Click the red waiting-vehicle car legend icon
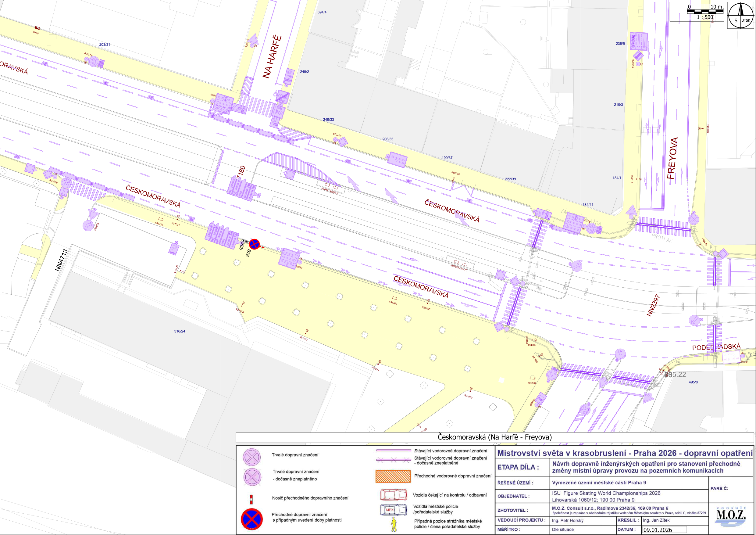Image resolution: width=756 pixels, height=535 pixels. click(x=394, y=495)
